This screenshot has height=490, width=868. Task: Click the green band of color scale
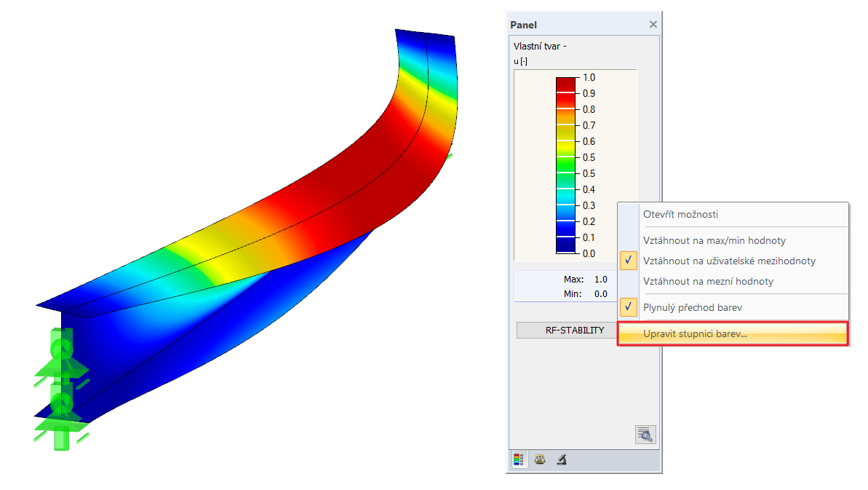566,165
